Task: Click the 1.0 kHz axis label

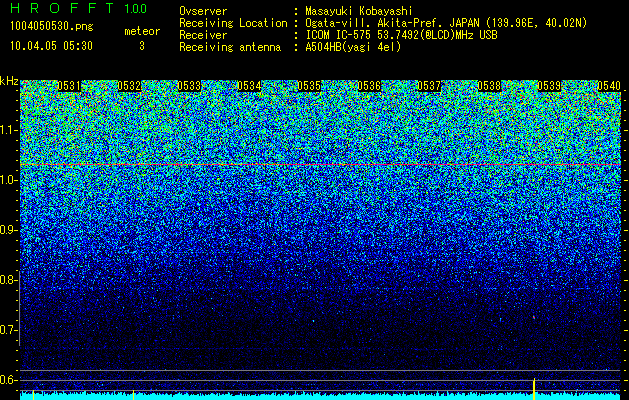Action: (x=8, y=180)
